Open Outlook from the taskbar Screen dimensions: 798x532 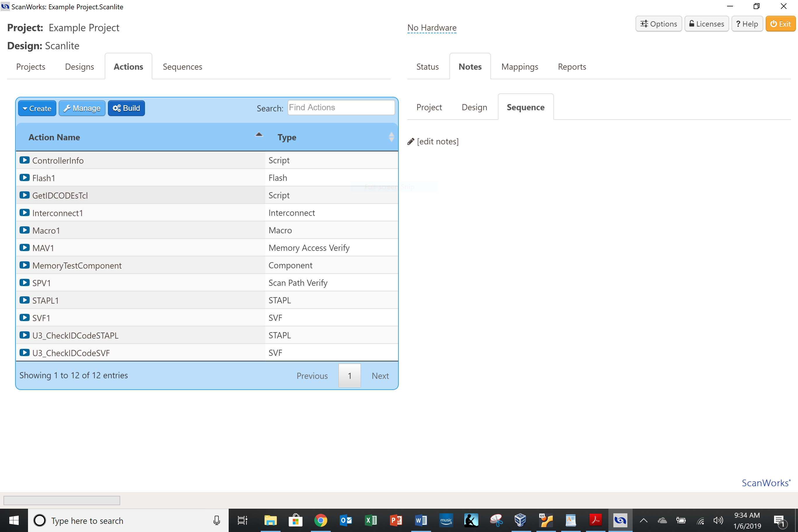346,520
